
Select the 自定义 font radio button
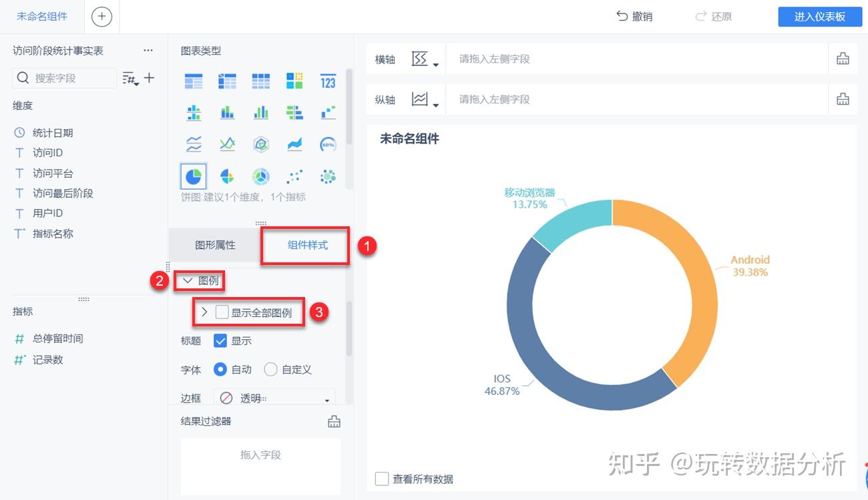click(271, 369)
